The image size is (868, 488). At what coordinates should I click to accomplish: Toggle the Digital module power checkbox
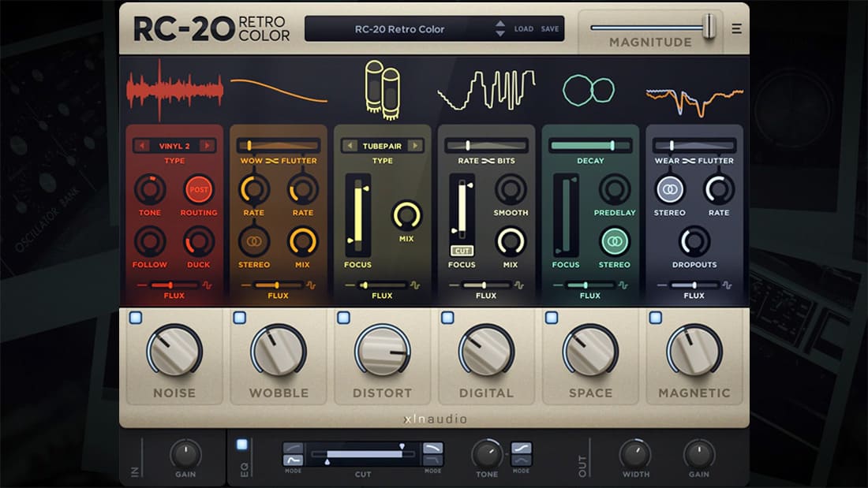coord(448,318)
